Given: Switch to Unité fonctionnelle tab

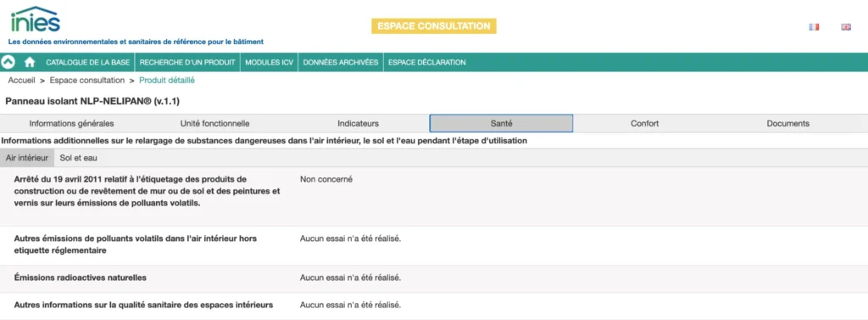Looking at the screenshot, I should tap(214, 124).
